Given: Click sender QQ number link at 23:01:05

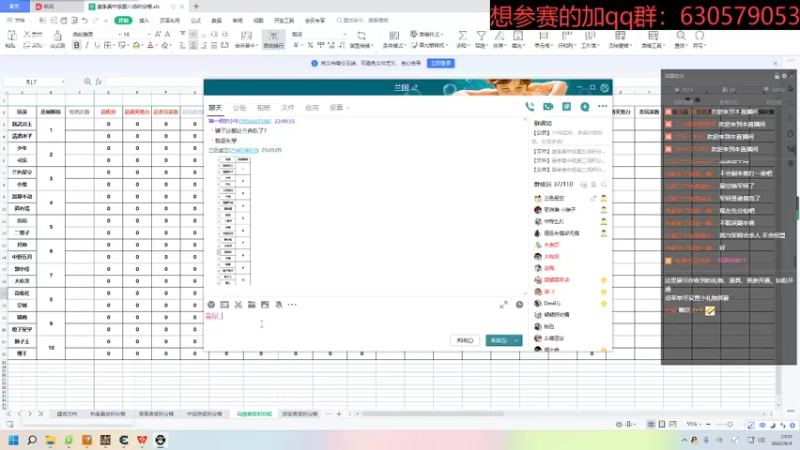Looking at the screenshot, I should 244,150.
